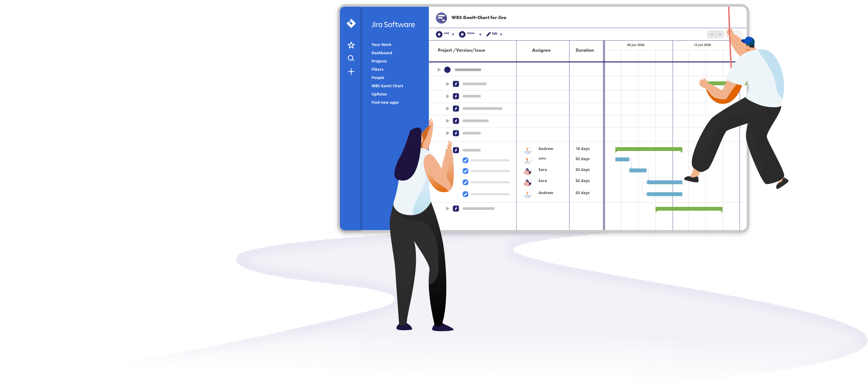Open Find new apps link
Image resolution: width=868 pixels, height=386 pixels.
385,102
